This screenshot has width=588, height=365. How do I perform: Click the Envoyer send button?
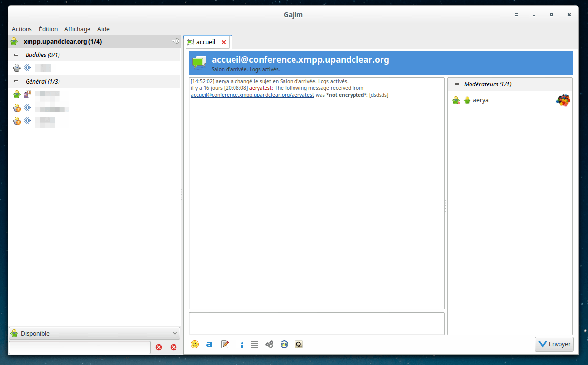(x=554, y=344)
